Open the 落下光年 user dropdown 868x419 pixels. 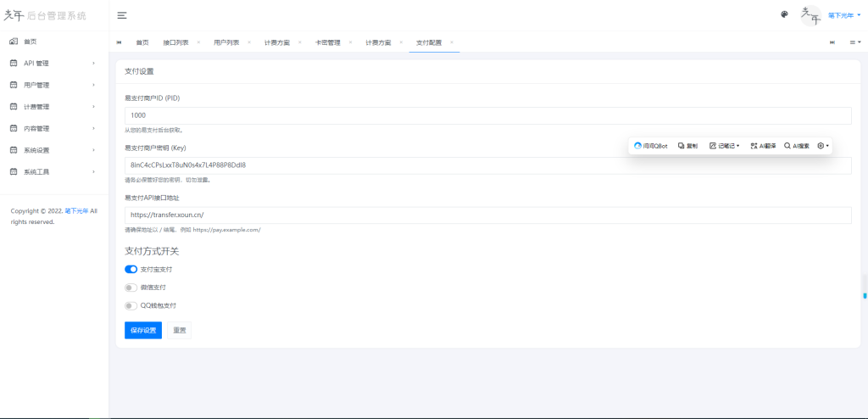843,15
